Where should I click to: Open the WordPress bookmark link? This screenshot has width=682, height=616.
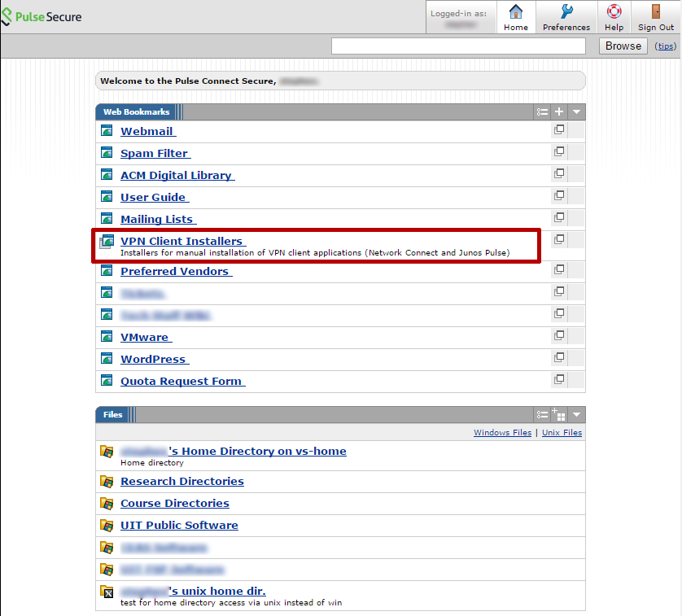click(x=155, y=360)
